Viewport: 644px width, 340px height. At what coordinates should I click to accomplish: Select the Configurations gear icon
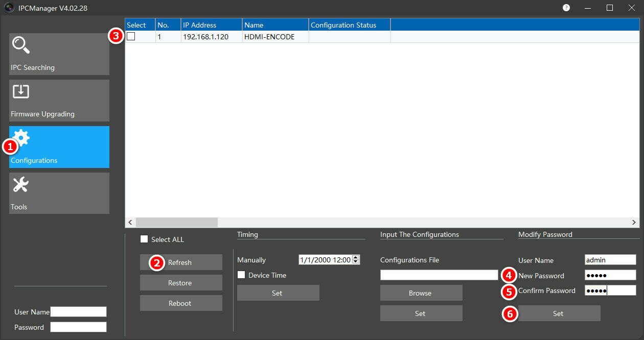(x=21, y=138)
